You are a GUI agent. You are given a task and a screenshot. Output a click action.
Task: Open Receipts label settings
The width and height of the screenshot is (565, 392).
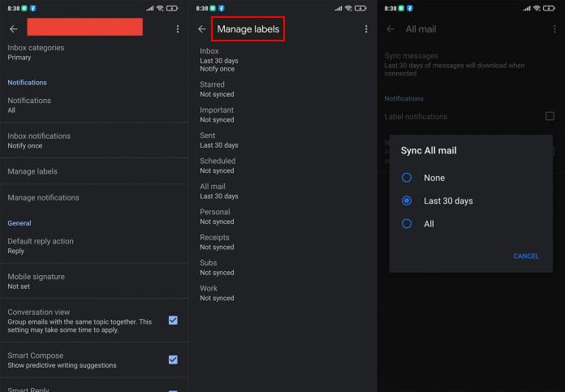(282, 242)
